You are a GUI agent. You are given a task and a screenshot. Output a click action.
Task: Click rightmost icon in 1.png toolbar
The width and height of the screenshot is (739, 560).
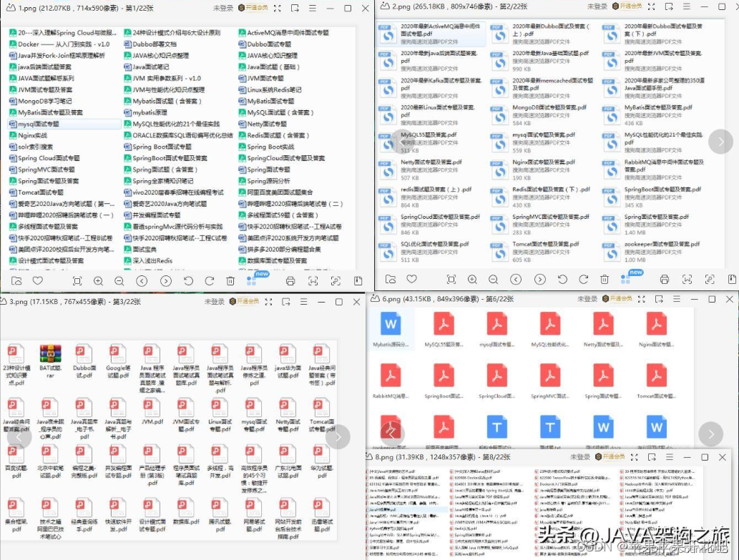coord(358,281)
